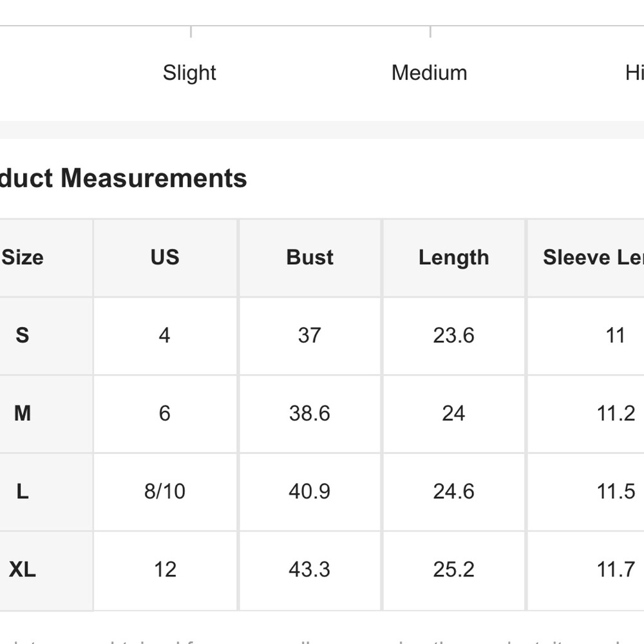Click the Slight stretch label

[189, 73]
